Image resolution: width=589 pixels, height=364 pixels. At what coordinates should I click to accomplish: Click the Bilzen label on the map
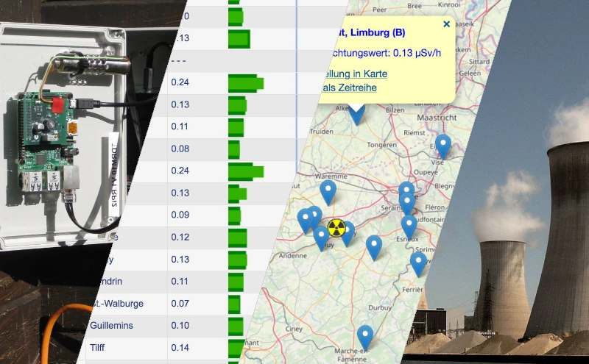pos(395,110)
